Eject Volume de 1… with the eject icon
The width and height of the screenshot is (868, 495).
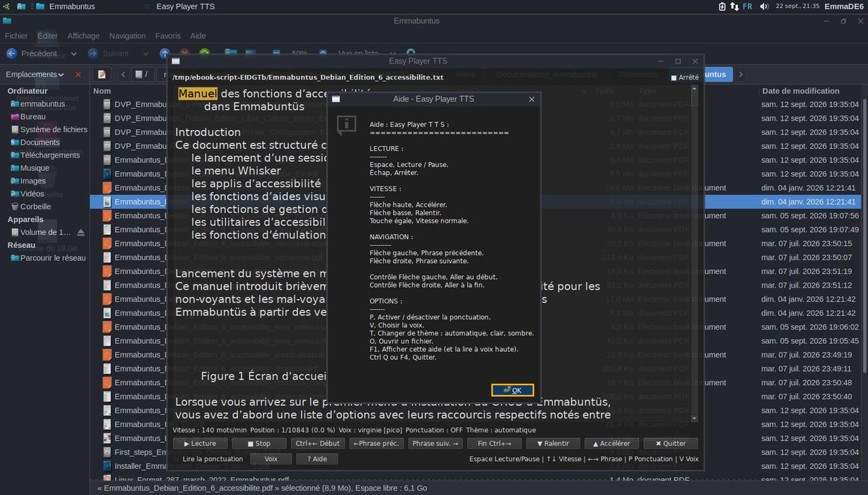[x=80, y=233]
